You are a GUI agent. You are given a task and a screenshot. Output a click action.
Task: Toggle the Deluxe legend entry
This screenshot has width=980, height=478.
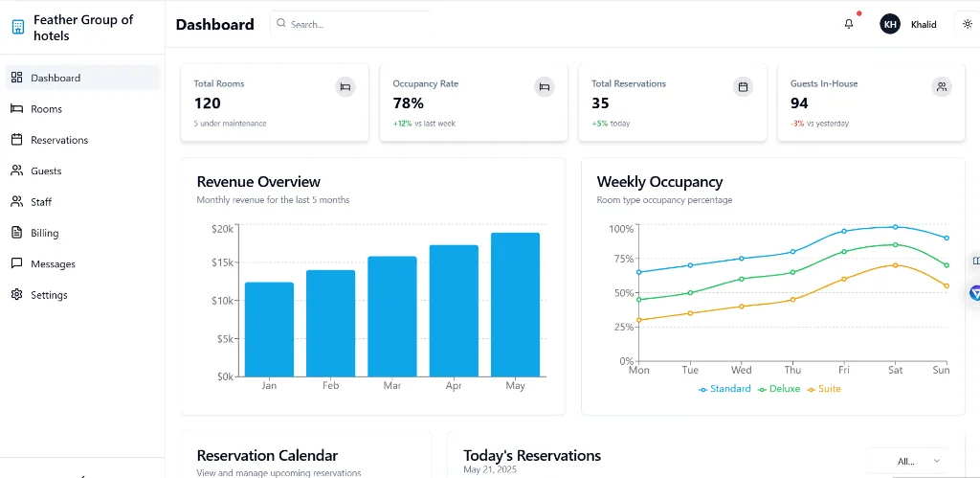tap(779, 389)
